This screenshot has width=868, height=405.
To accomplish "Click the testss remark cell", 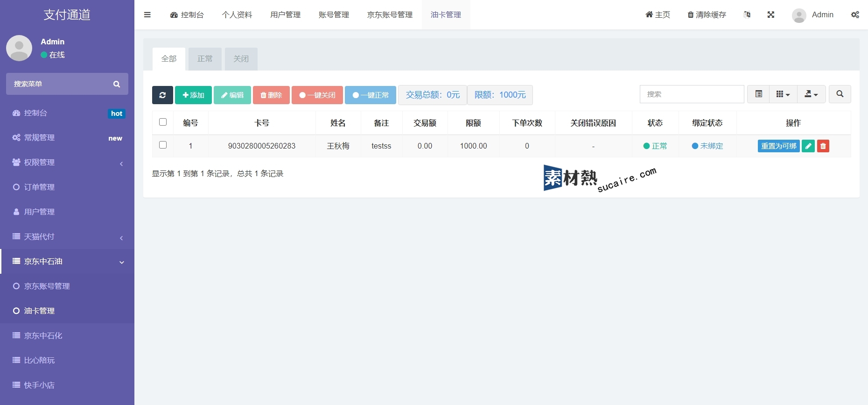I will [381, 146].
